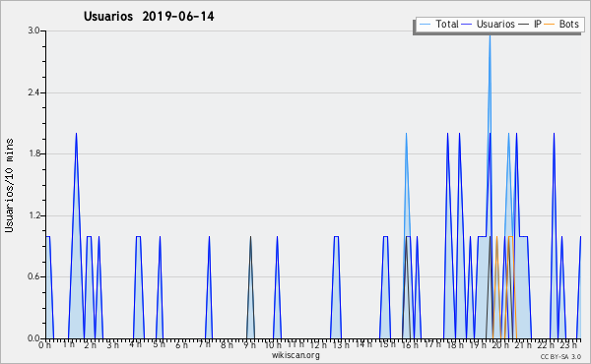Click the y-axis value 1.2
Screen dimensions: 591x364
pyautogui.click(x=34, y=215)
